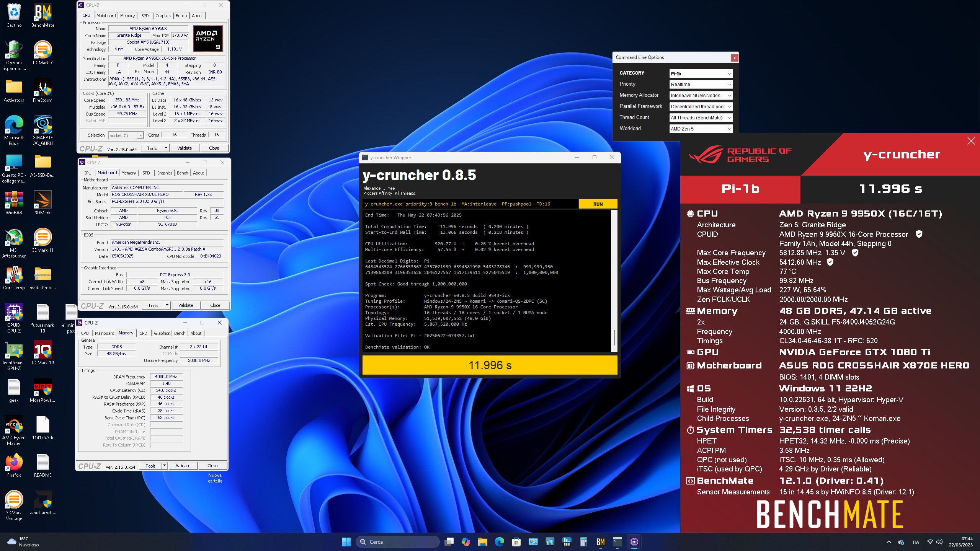Expand Tools arrow in Mainboard CPU-Z window
Viewport: 980px width, 551px height.
coord(167,305)
